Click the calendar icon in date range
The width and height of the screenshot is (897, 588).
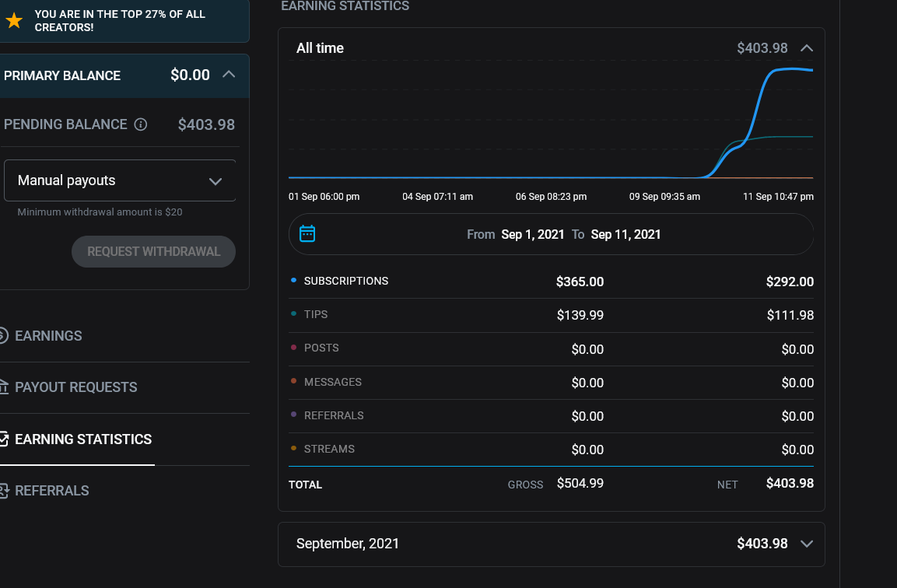click(x=307, y=233)
